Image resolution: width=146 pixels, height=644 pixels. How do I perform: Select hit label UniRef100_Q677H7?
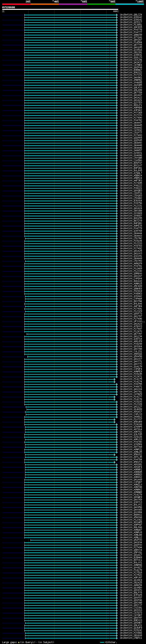tap(131, 334)
